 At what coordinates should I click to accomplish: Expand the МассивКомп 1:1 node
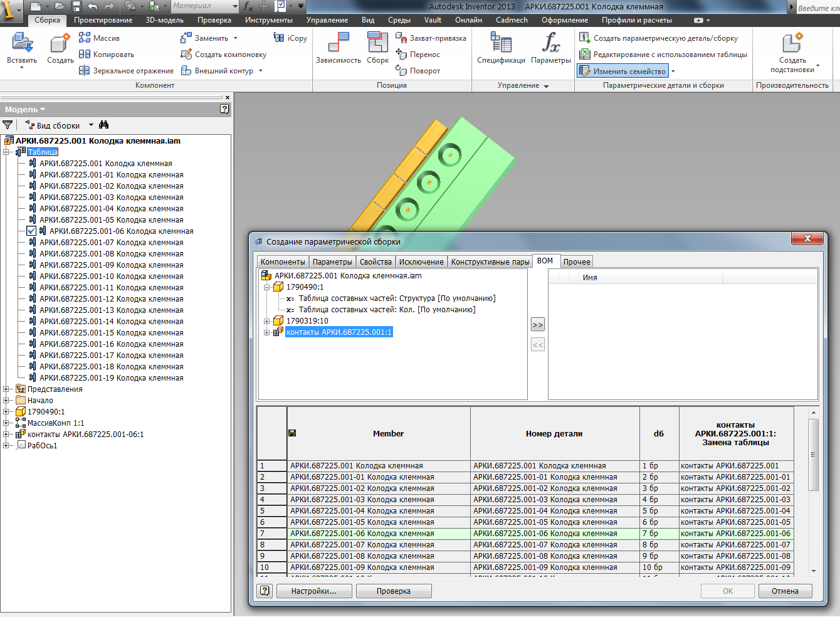(6, 423)
